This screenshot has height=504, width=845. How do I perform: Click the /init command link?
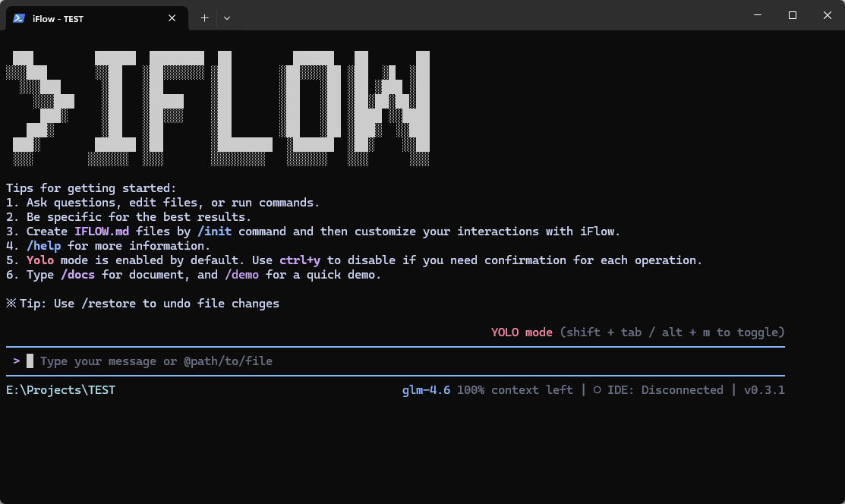(215, 231)
